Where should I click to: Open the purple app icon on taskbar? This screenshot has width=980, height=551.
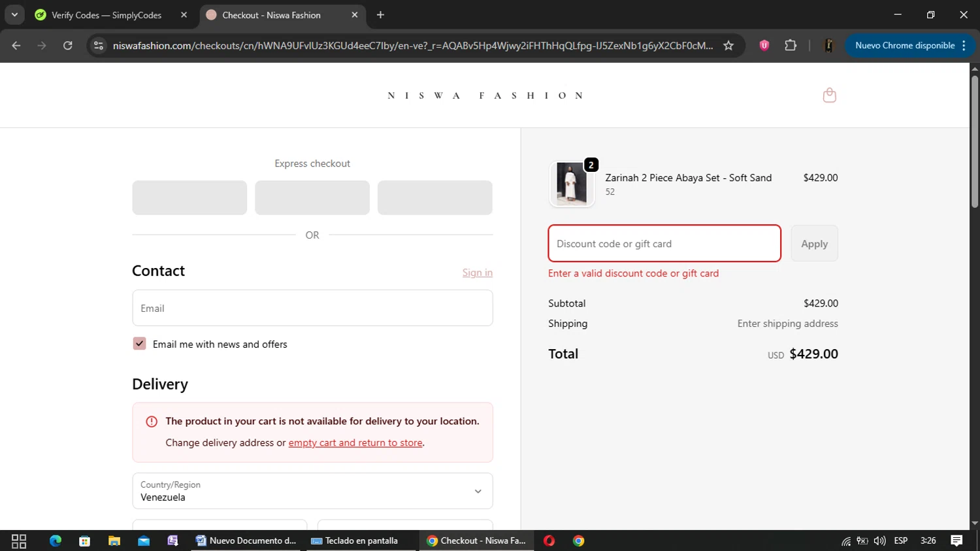click(172, 541)
